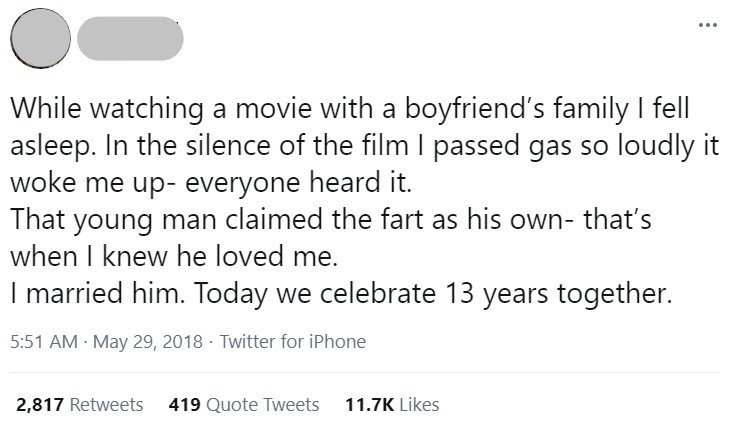Click the text 'when I knew he loved me.'
This screenshot has height=428, width=733.
tap(174, 256)
